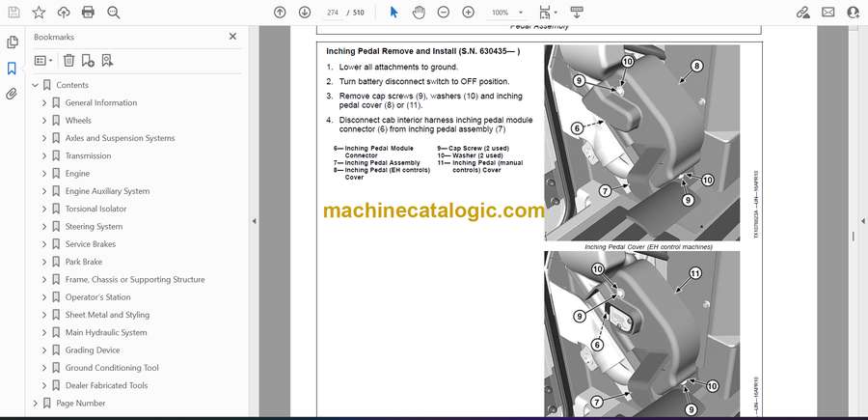Image resolution: width=868 pixels, height=420 pixels.
Task: Open the attachments paperclip panel
Action: pyautogui.click(x=12, y=95)
